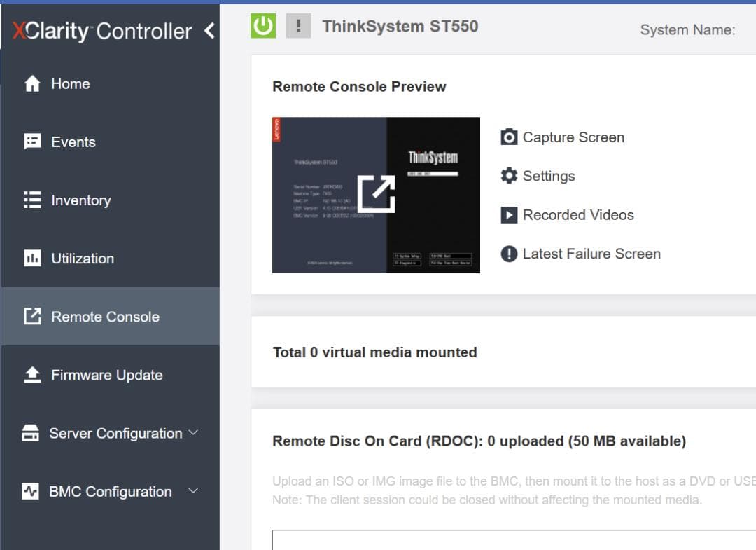Screen dimensions: 756x550
Task: Open remote console Settings
Action: pos(548,176)
